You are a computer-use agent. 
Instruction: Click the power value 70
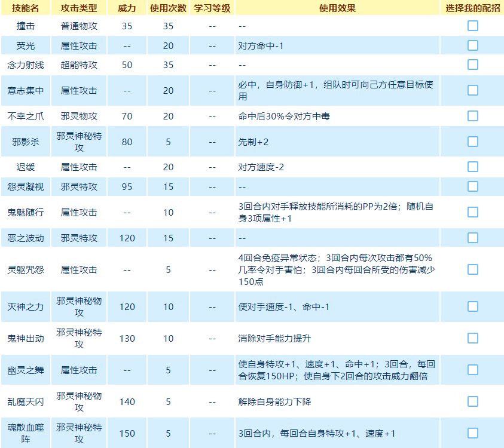127,116
